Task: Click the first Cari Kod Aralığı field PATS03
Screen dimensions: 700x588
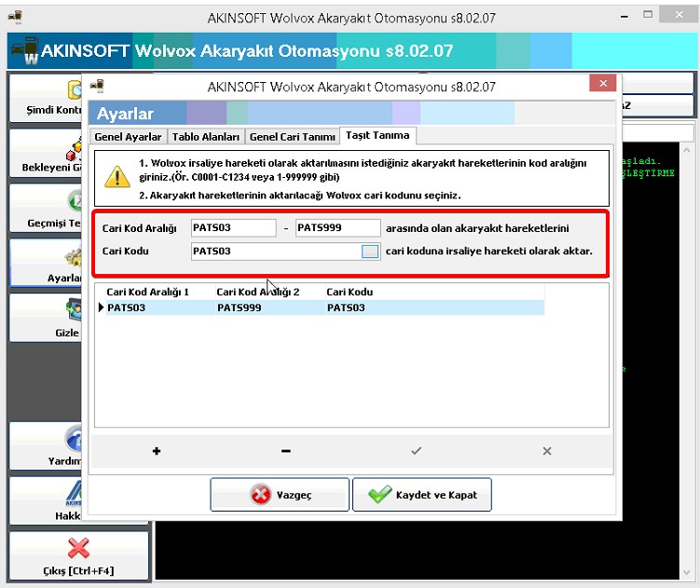Action: [233, 227]
